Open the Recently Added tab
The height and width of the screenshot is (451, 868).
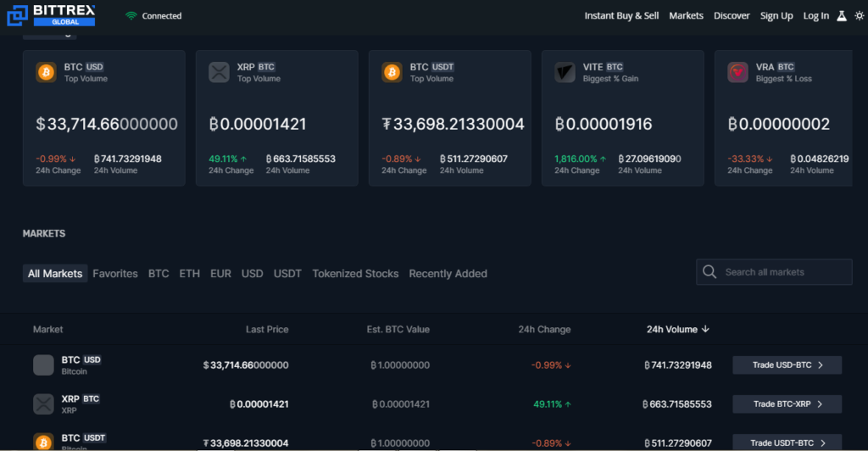(x=448, y=273)
